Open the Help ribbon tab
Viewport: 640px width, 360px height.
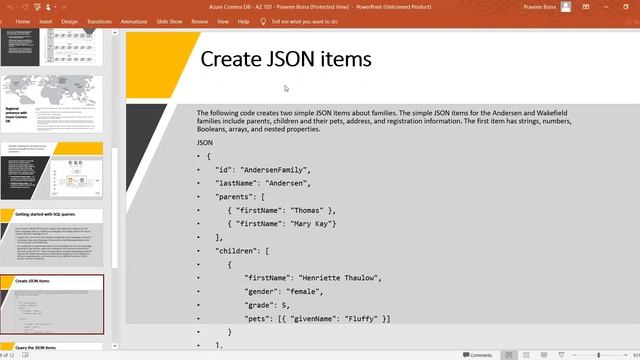point(243,22)
